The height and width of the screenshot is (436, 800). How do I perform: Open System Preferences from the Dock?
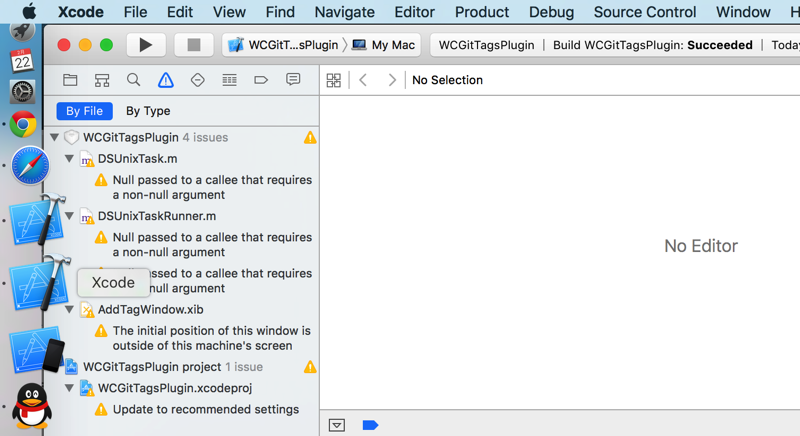(x=22, y=92)
